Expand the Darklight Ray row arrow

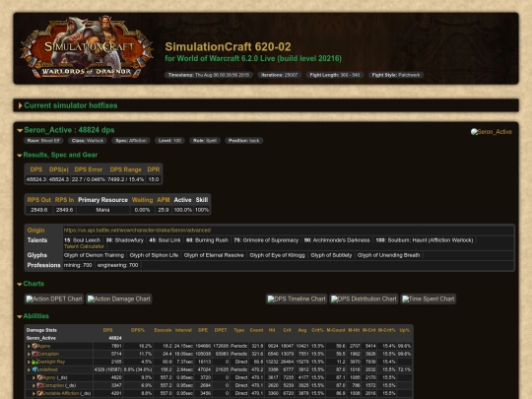(x=29, y=362)
